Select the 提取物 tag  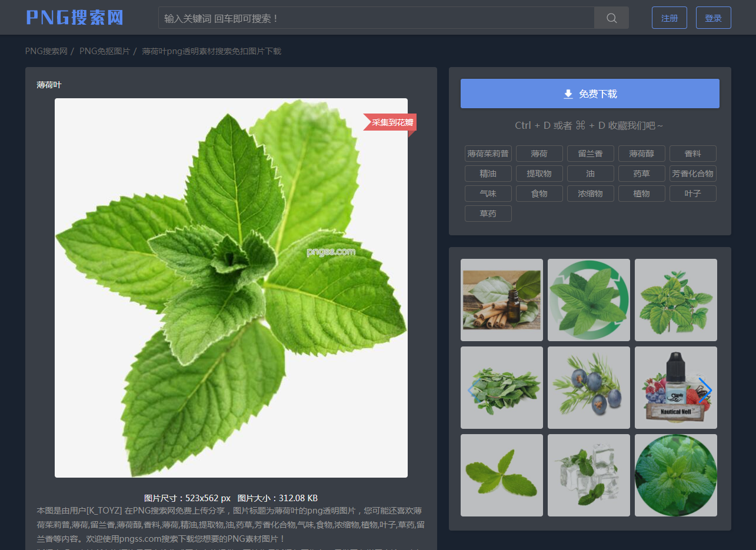point(539,174)
